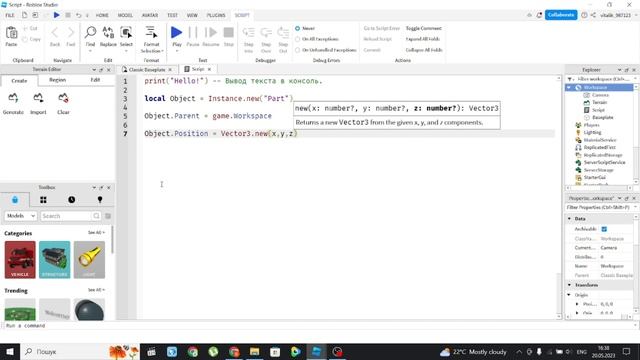
Task: Open the FILE menu
Action: [x=10, y=15]
